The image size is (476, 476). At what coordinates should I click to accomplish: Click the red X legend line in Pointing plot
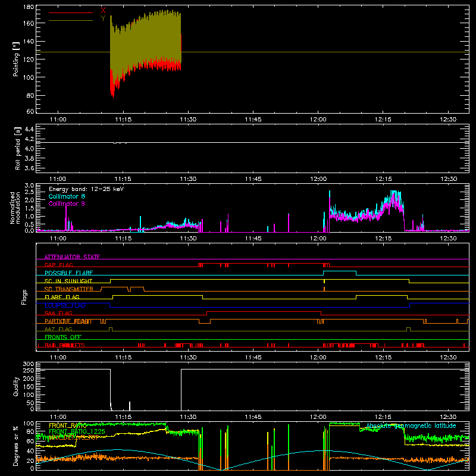point(71,12)
